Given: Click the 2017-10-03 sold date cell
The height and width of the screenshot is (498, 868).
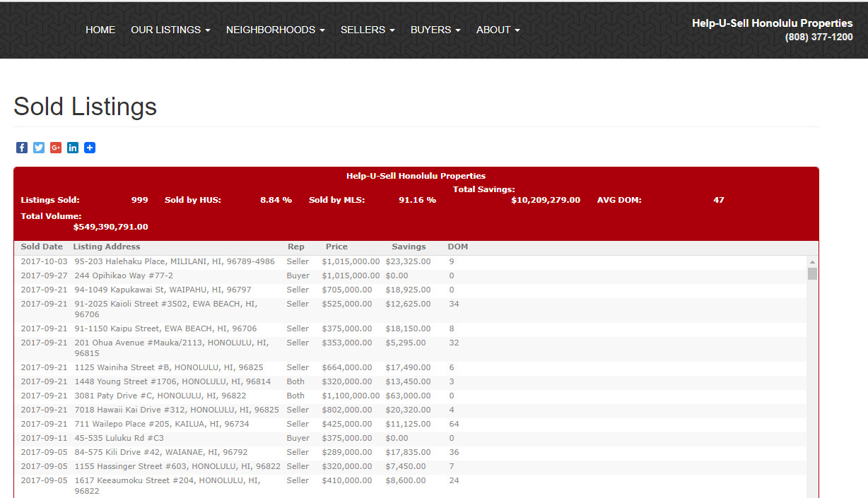Looking at the screenshot, I should pyautogui.click(x=44, y=261).
